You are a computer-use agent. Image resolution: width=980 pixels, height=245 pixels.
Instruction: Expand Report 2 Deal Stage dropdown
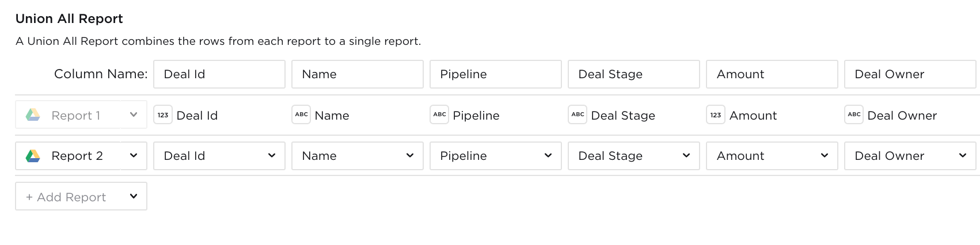pyautogui.click(x=634, y=156)
